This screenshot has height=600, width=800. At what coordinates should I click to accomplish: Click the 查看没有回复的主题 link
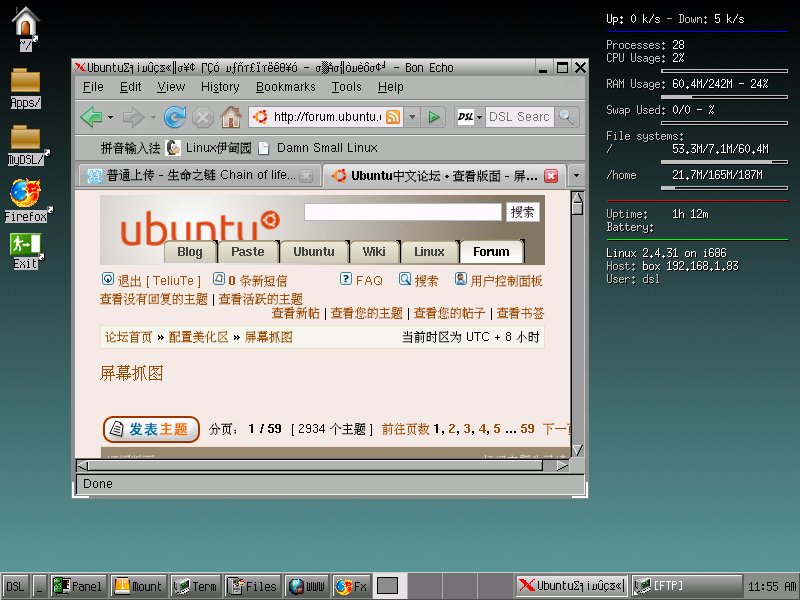(154, 299)
